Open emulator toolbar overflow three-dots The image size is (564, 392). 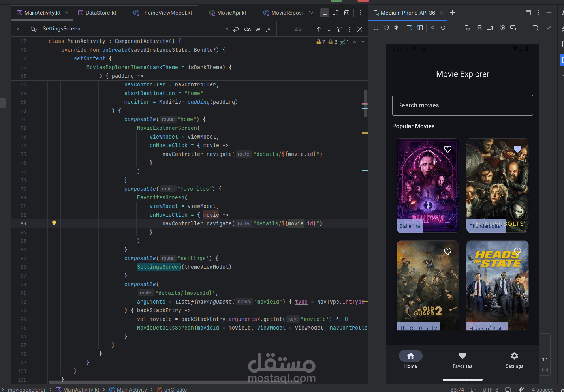pos(376,37)
